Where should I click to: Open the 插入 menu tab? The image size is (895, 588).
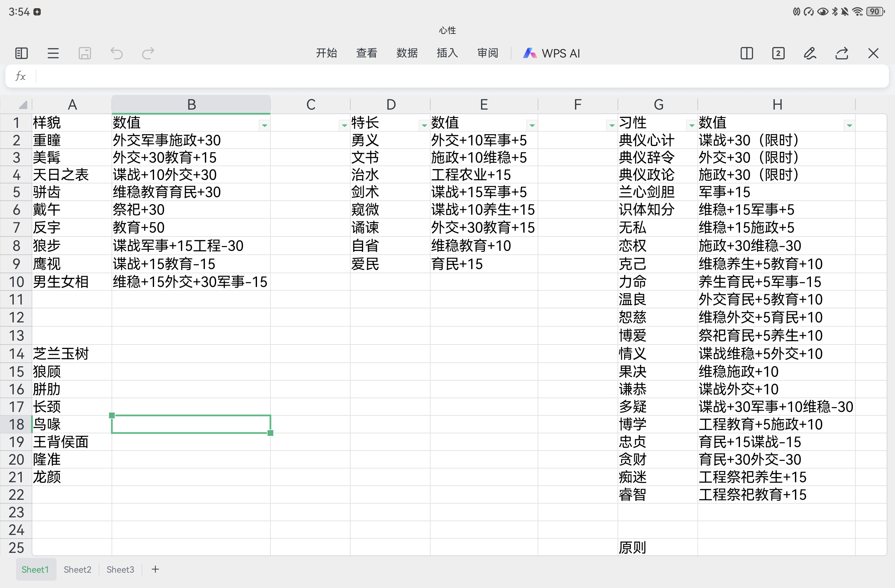click(447, 53)
